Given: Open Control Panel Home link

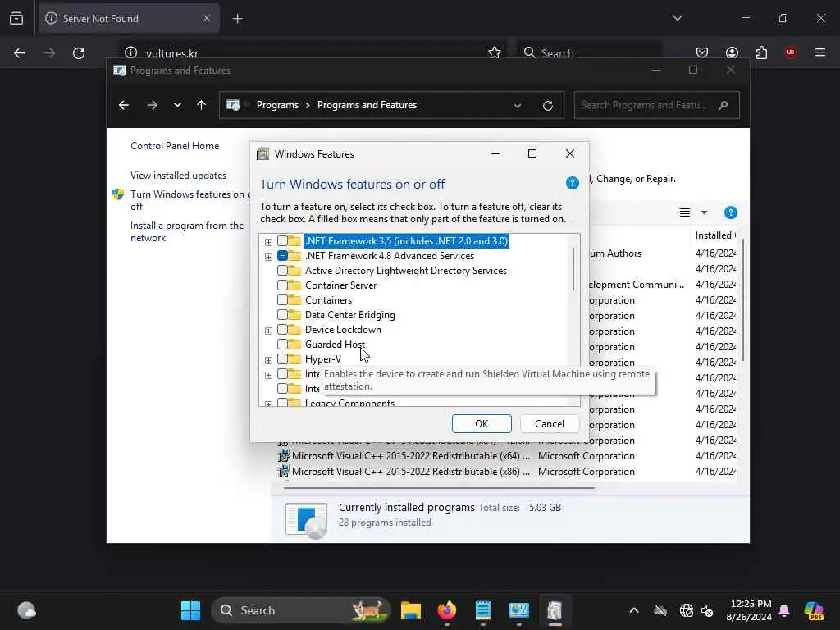Looking at the screenshot, I should pyautogui.click(x=175, y=146).
